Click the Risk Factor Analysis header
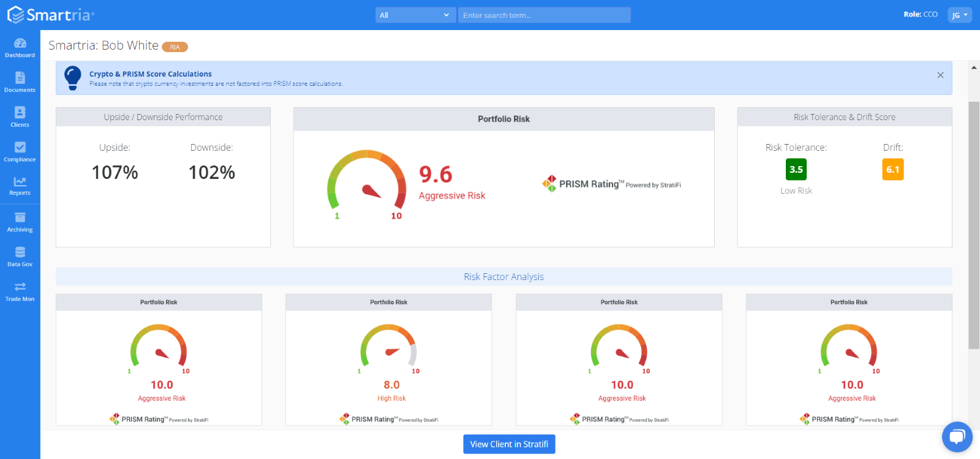 tap(503, 277)
